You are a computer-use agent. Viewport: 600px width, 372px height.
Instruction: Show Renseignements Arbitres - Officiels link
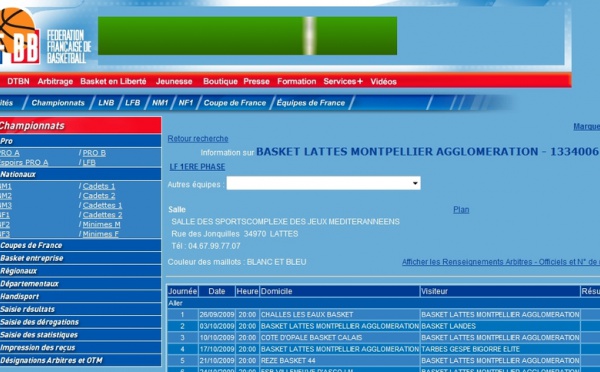tap(501, 262)
